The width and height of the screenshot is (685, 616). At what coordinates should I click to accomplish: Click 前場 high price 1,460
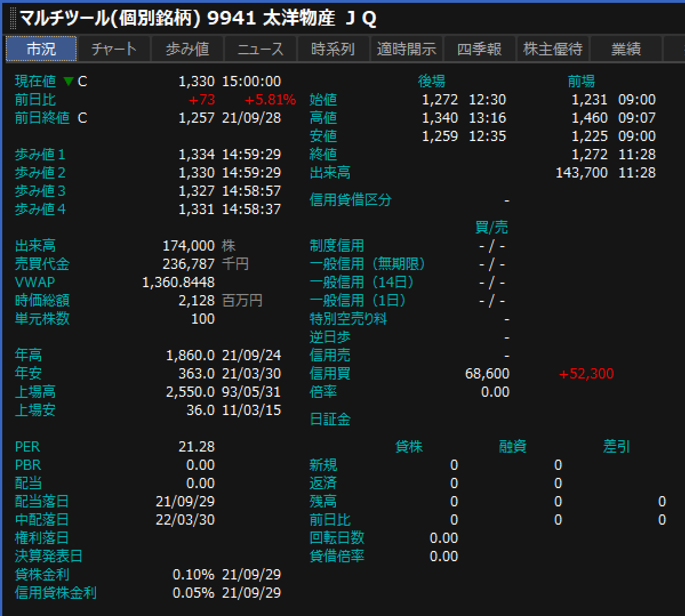[x=590, y=118]
